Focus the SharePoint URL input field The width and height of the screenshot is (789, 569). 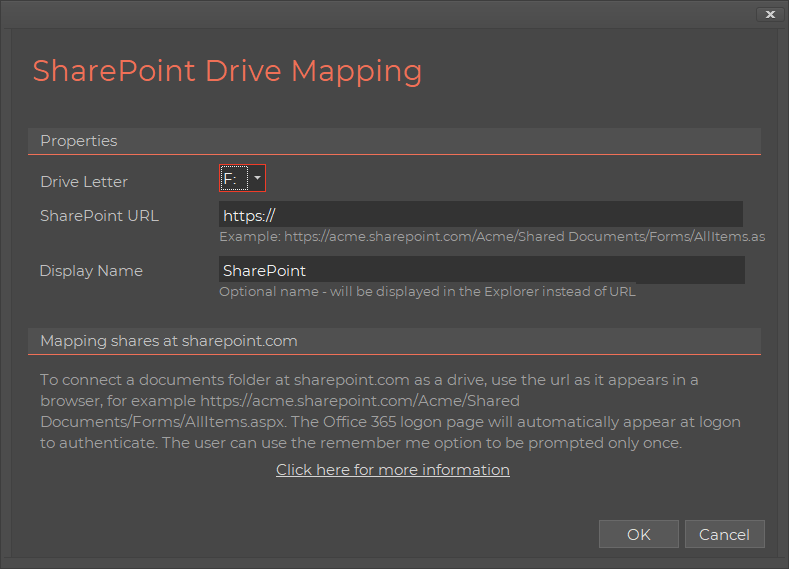481,214
